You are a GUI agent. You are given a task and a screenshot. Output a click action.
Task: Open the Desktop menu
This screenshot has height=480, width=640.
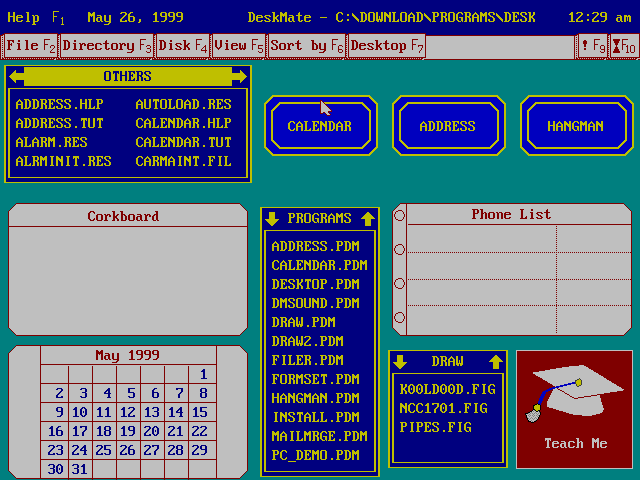pos(387,46)
